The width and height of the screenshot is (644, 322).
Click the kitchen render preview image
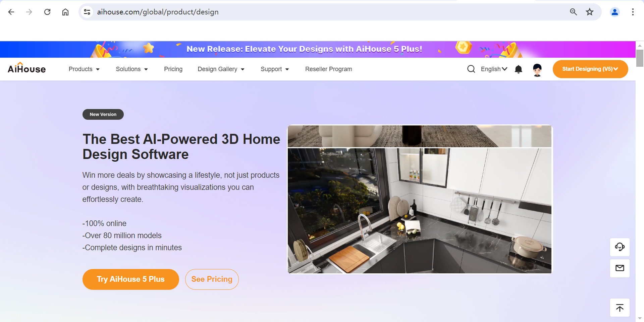pos(419,211)
